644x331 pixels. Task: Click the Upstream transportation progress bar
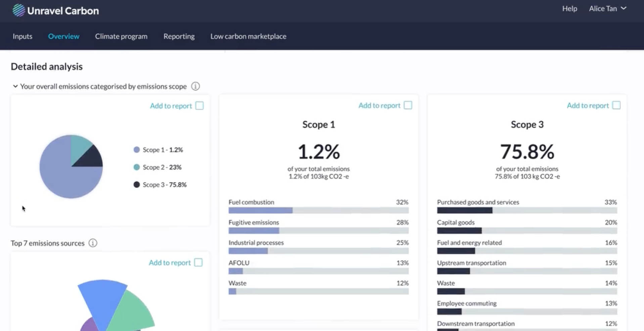[527, 271]
